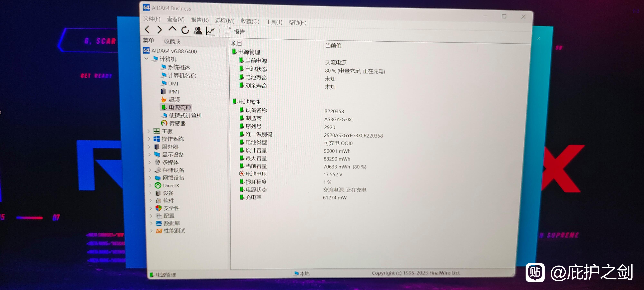The image size is (644, 290).
Task: Click the 配置 configuration icon
Action: pyautogui.click(x=159, y=216)
